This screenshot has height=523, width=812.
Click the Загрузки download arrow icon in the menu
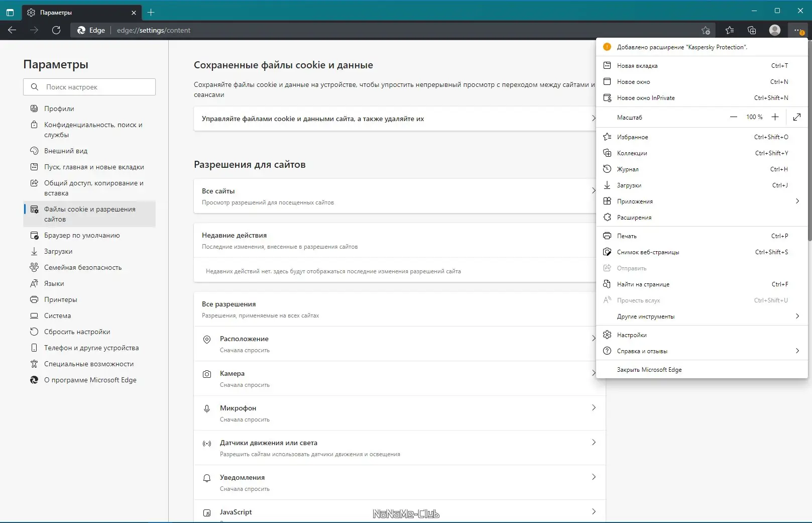pos(607,185)
